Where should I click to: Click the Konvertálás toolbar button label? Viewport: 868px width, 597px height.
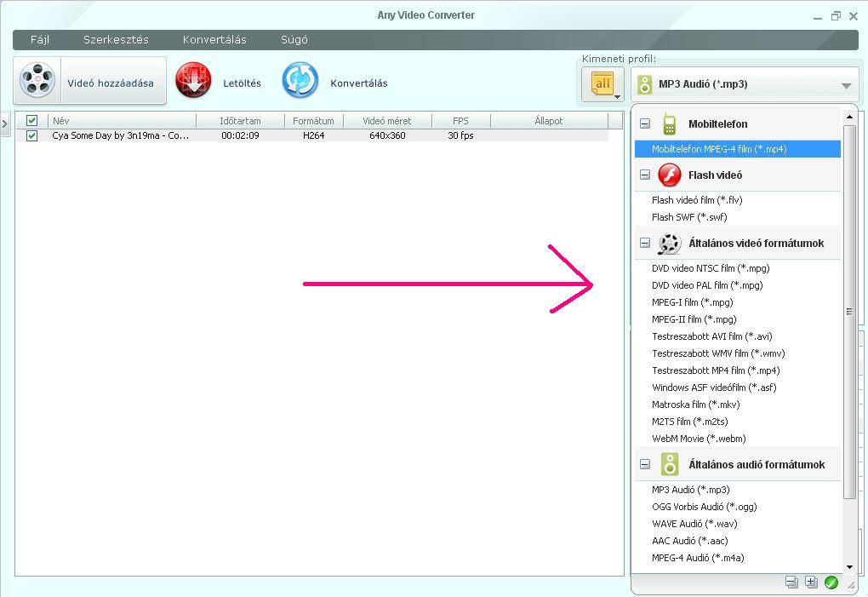359,83
